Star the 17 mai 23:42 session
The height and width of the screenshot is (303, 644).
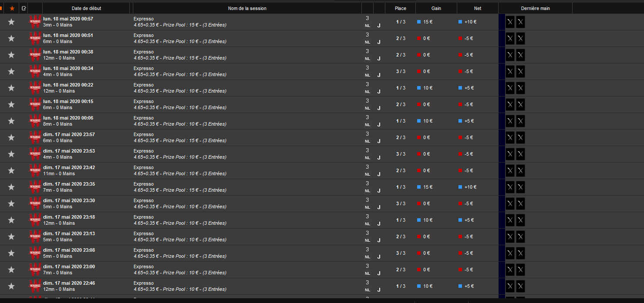[11, 170]
